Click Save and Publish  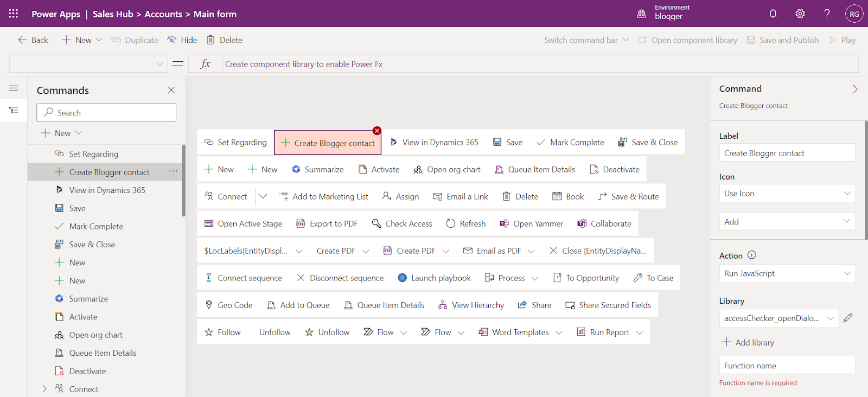point(783,40)
